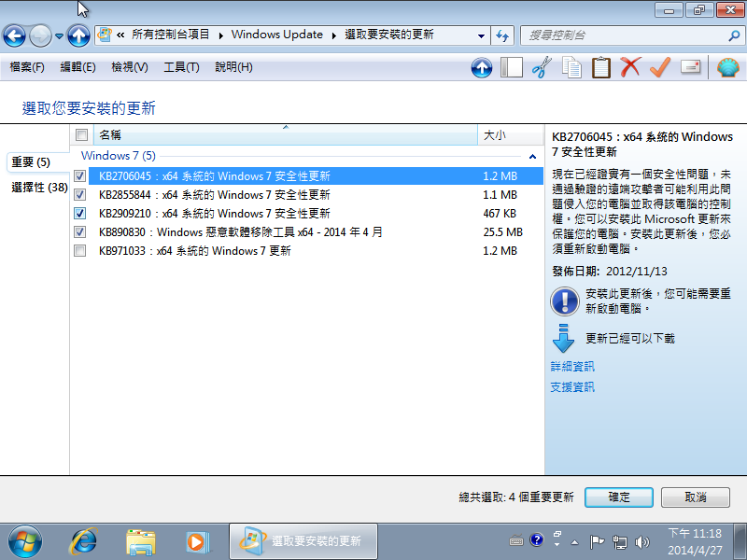This screenshot has height=560, width=747.
Task: Uncheck the KB890830 update checkbox
Action: coord(80,231)
